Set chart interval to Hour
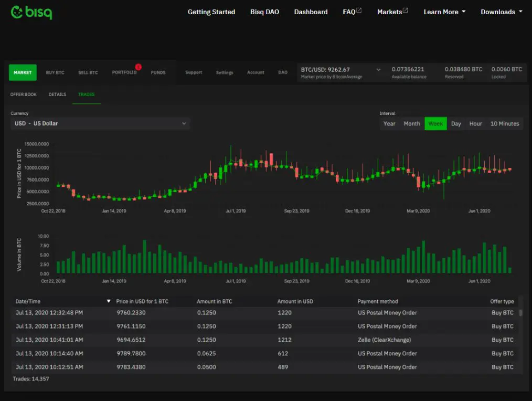Viewport: 532px width, 401px height. (475, 123)
